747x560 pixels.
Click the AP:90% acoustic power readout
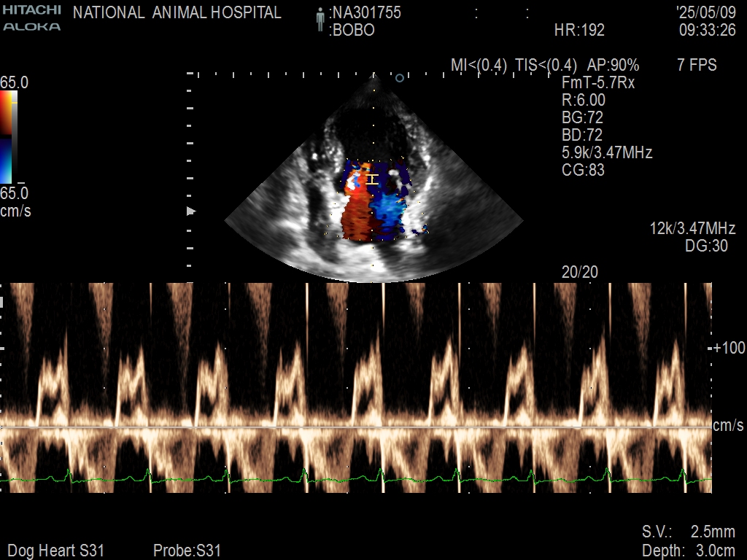(614, 65)
